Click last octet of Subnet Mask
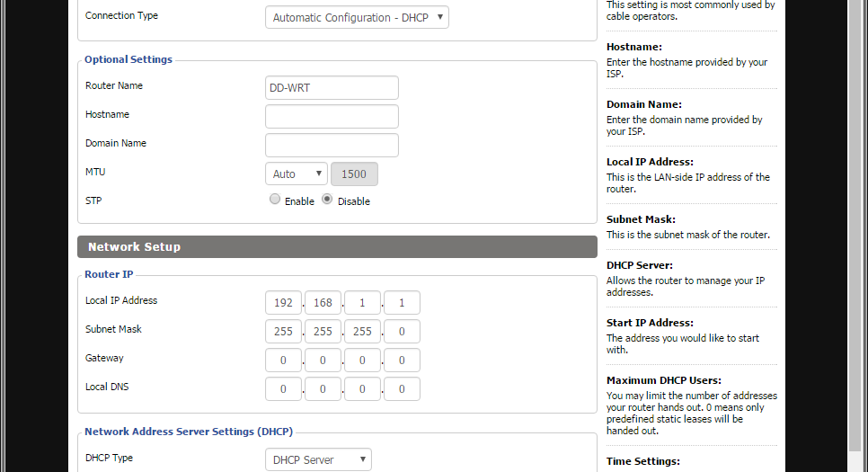 pyautogui.click(x=402, y=332)
